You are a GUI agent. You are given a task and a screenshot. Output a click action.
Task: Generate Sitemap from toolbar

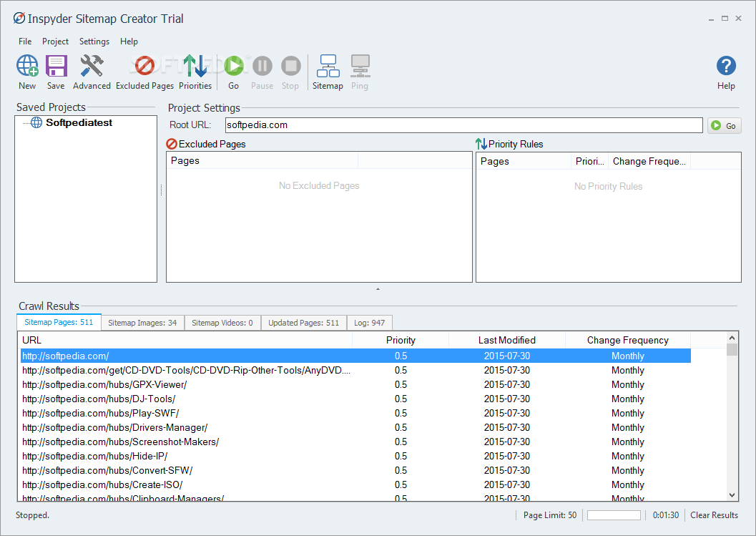[x=328, y=72]
